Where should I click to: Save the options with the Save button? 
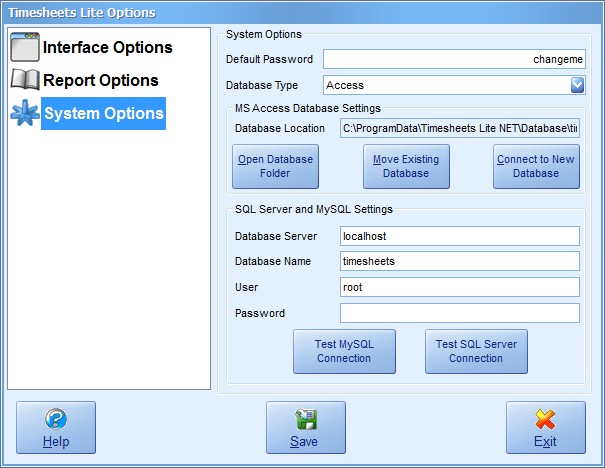click(x=306, y=427)
